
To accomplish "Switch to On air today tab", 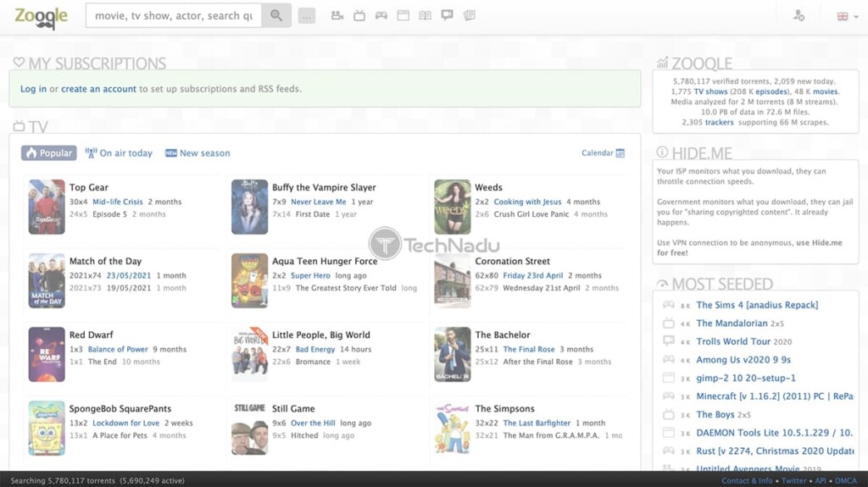I will (119, 153).
